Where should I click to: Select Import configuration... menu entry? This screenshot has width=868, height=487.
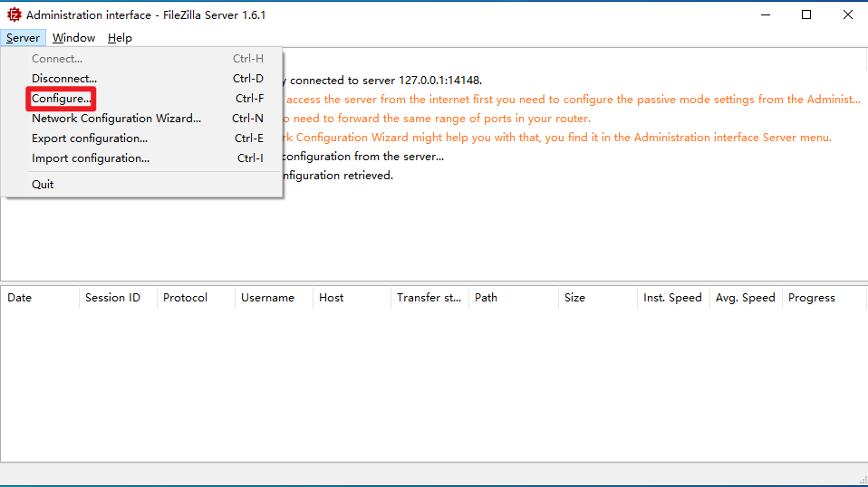(91, 158)
